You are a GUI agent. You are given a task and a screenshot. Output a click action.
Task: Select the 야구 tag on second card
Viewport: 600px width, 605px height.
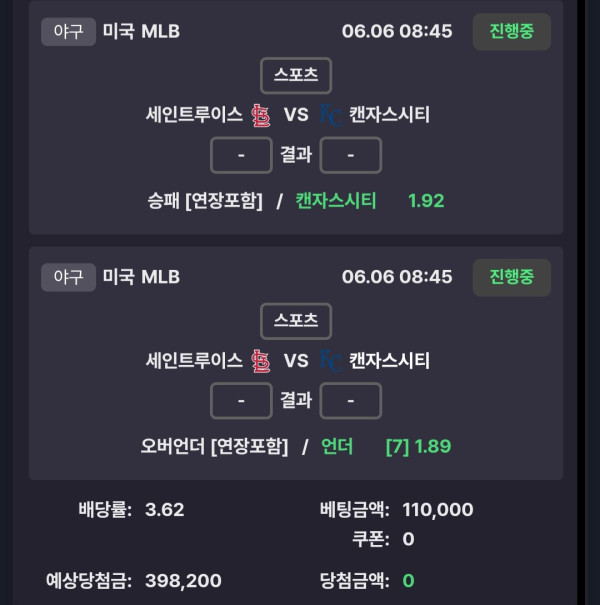coord(68,277)
